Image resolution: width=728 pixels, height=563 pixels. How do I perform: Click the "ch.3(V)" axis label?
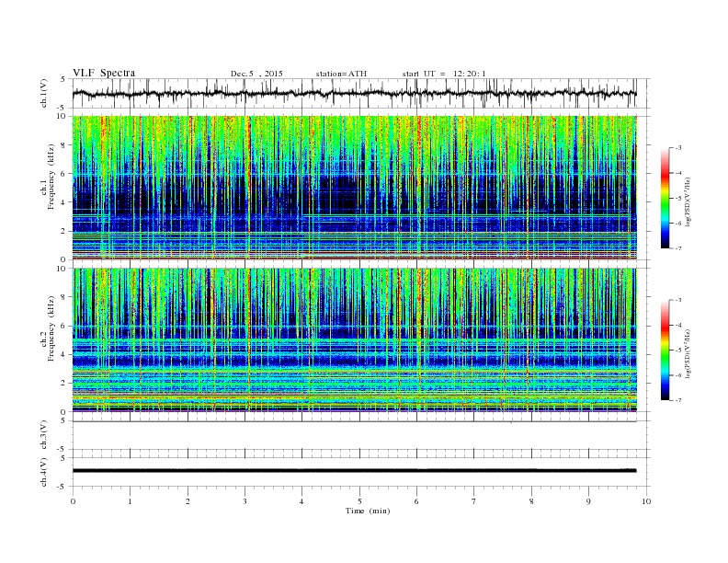click(44, 435)
